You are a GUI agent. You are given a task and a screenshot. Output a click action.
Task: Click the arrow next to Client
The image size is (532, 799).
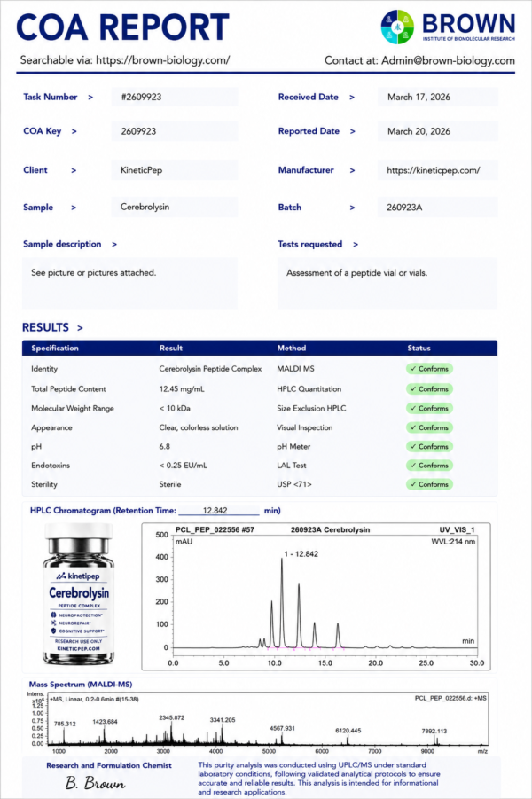(74, 170)
